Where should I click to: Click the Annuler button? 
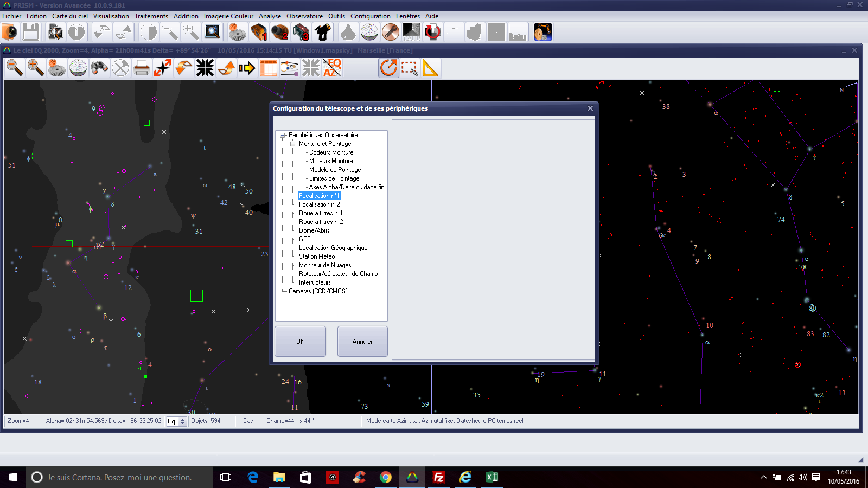point(362,342)
